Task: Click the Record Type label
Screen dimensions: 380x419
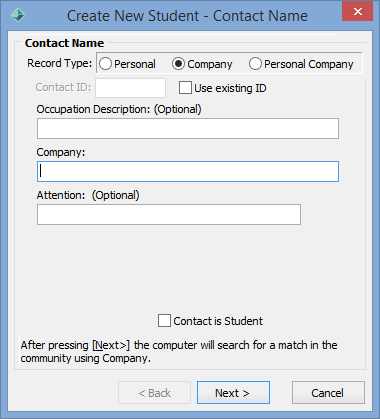Action: (x=60, y=63)
